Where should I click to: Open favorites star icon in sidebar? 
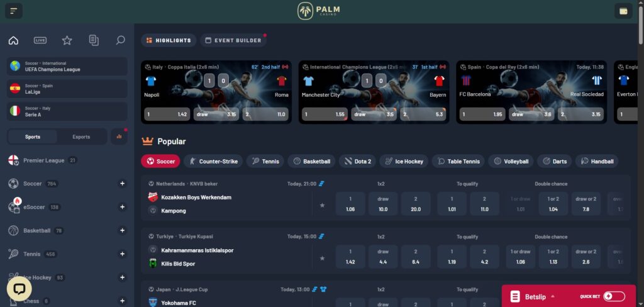67,40
